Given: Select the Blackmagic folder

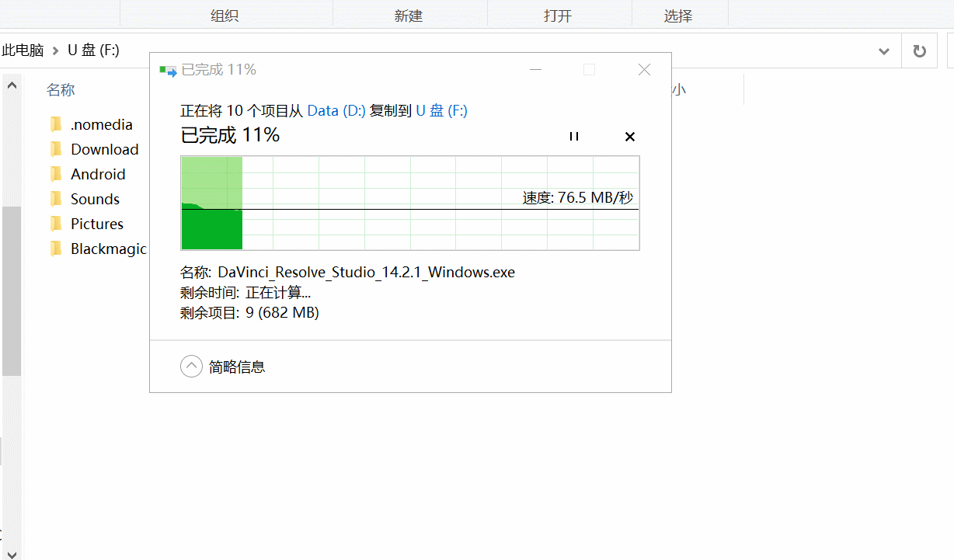Looking at the screenshot, I should (x=108, y=249).
